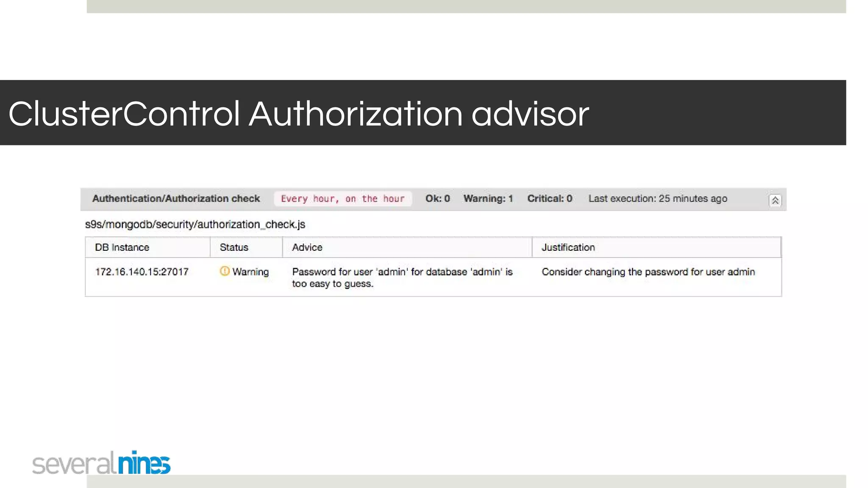Click the 'Warning: 1' counter
The height and width of the screenshot is (488, 868).
(488, 199)
